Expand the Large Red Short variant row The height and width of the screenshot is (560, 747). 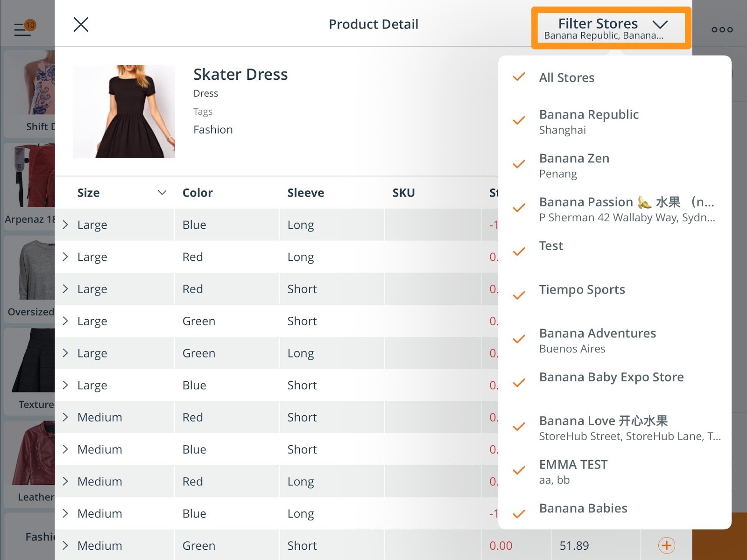click(x=65, y=289)
